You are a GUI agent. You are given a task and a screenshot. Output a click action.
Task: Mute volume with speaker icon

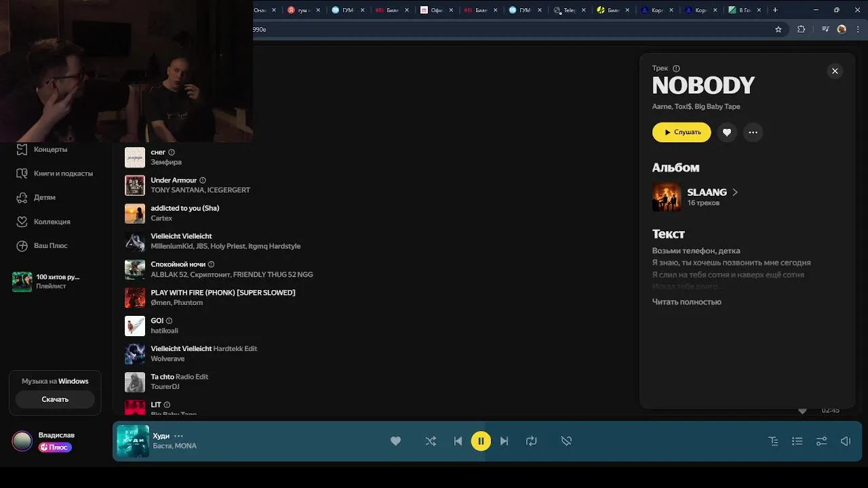[x=846, y=441]
